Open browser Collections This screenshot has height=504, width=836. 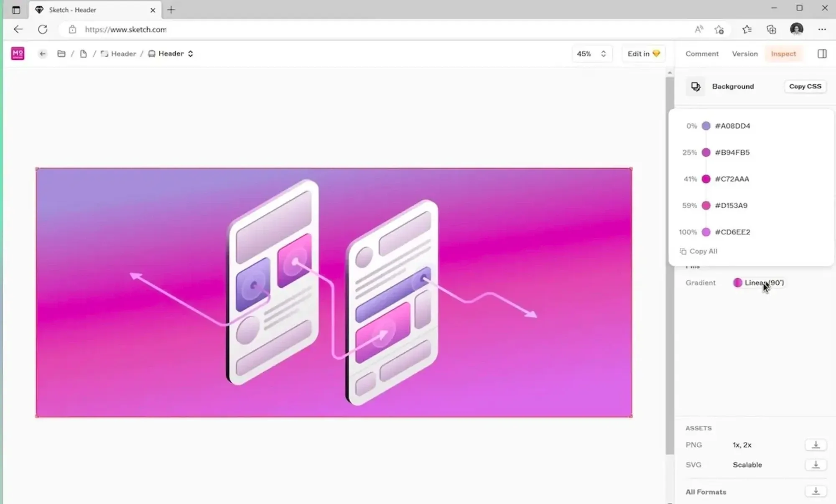(771, 29)
